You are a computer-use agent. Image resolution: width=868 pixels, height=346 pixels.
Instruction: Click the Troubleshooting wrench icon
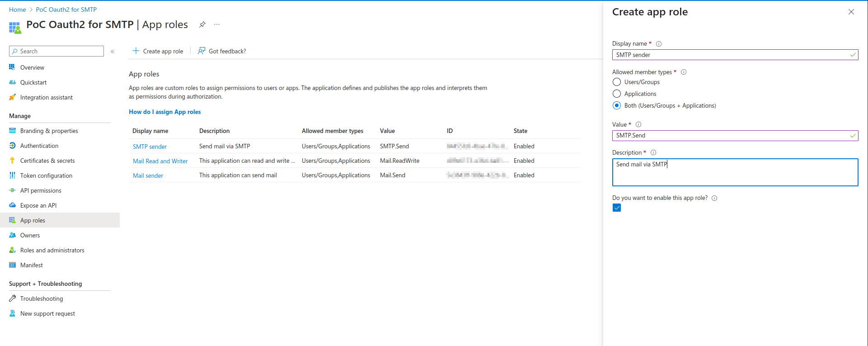click(12, 299)
